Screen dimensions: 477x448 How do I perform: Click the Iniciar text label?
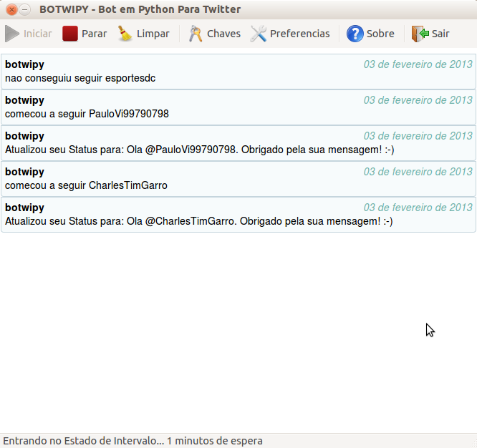click(38, 34)
